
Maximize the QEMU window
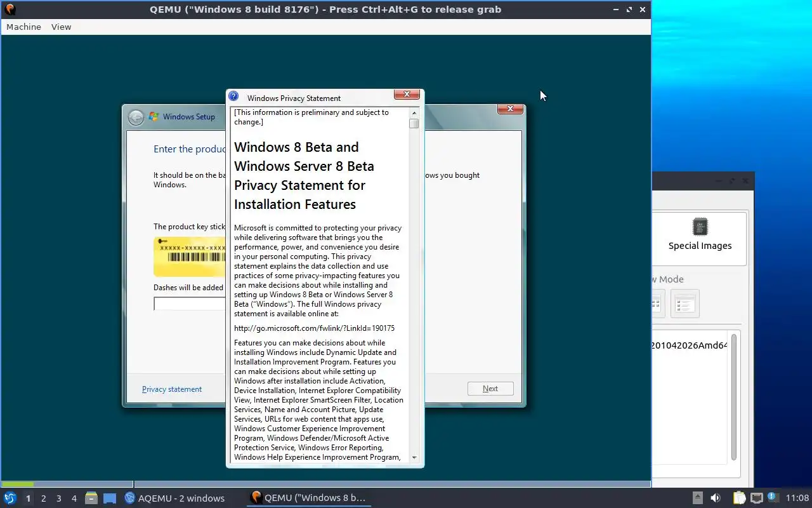(x=629, y=10)
